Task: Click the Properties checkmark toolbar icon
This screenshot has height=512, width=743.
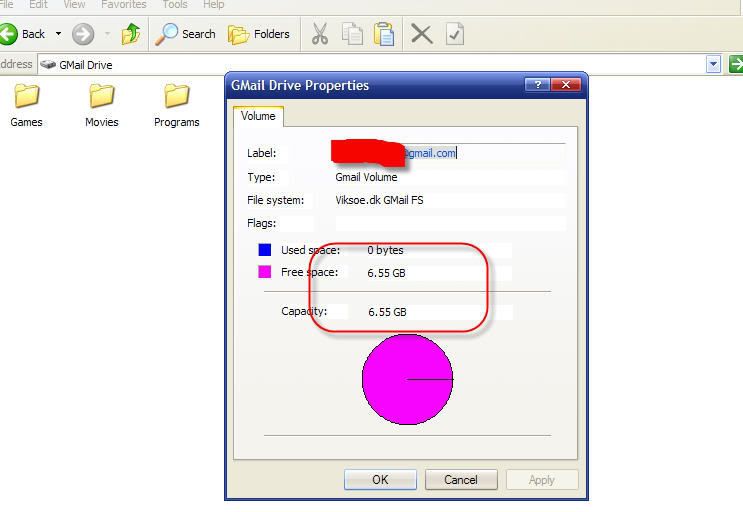Action: (454, 34)
